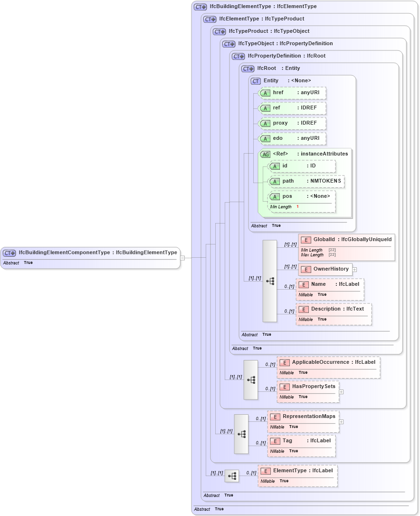Click the sequence connector icon inside IfcRoot
420x516 pixels.
coord(271,281)
